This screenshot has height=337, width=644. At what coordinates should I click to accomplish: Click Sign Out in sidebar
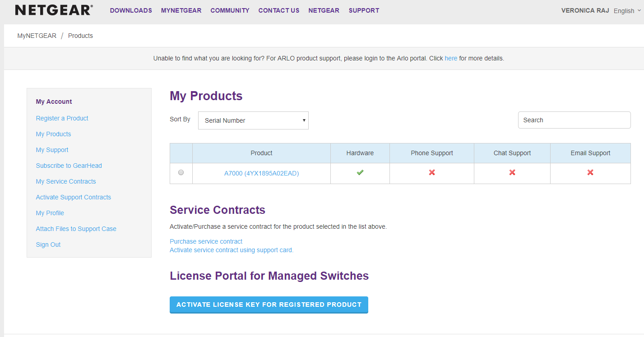[48, 245]
